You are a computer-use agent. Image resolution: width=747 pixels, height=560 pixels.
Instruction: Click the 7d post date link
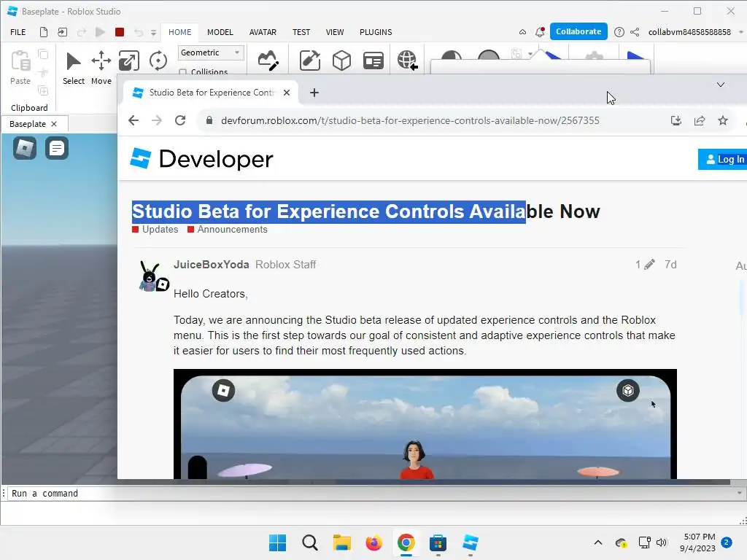point(670,265)
